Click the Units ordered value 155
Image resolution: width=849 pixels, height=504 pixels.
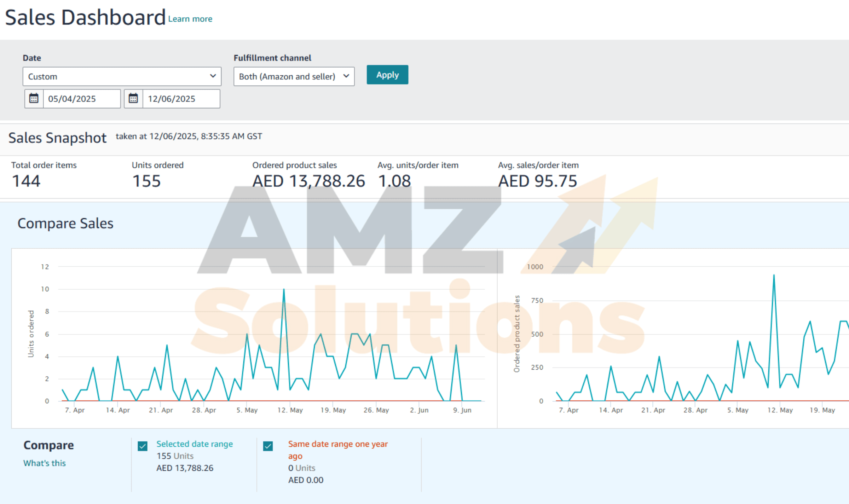(x=146, y=181)
